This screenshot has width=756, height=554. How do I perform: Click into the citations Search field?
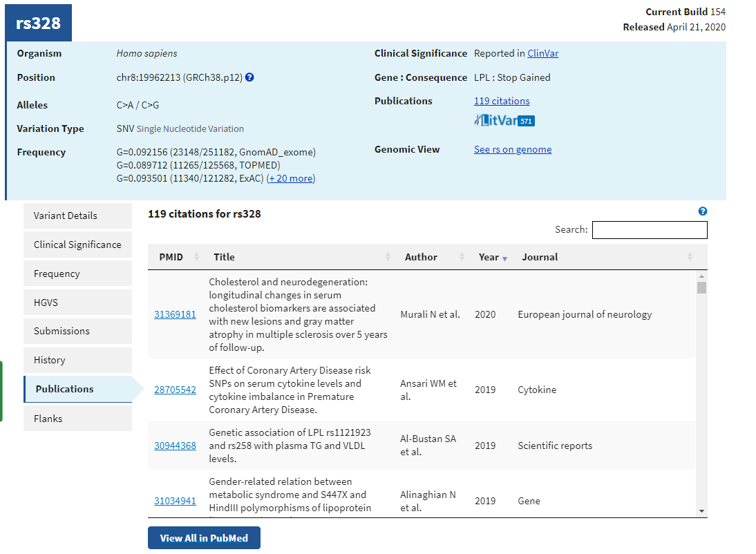click(x=649, y=230)
